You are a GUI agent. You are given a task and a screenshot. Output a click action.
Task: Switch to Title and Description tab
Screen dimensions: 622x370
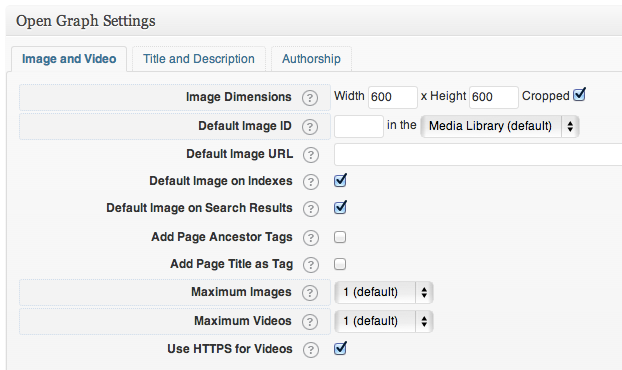(199, 59)
